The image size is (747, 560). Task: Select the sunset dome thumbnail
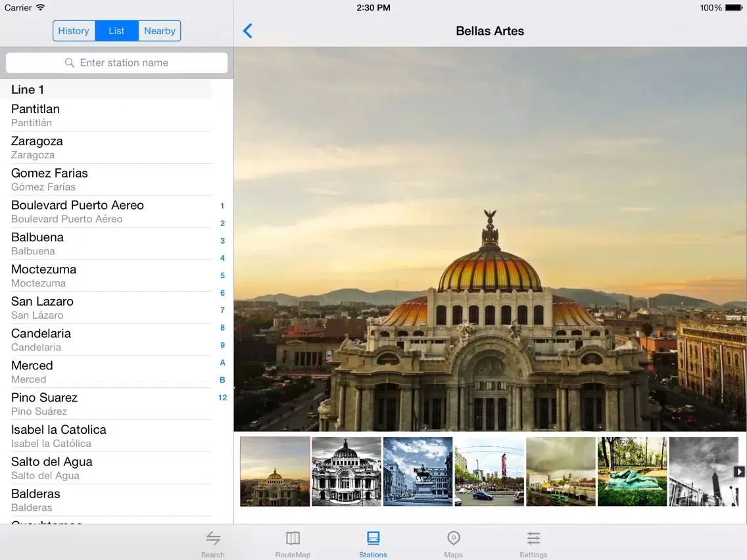[x=275, y=471]
